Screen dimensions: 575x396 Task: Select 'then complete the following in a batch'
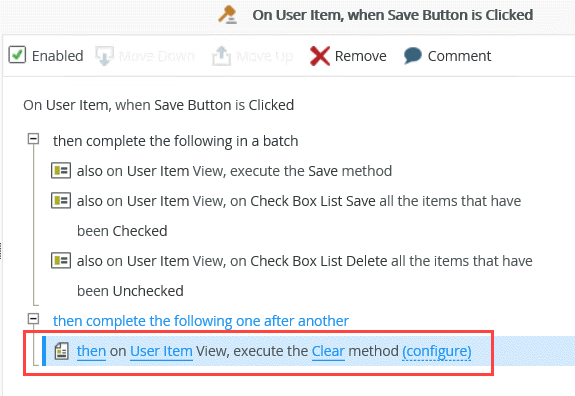pos(175,141)
